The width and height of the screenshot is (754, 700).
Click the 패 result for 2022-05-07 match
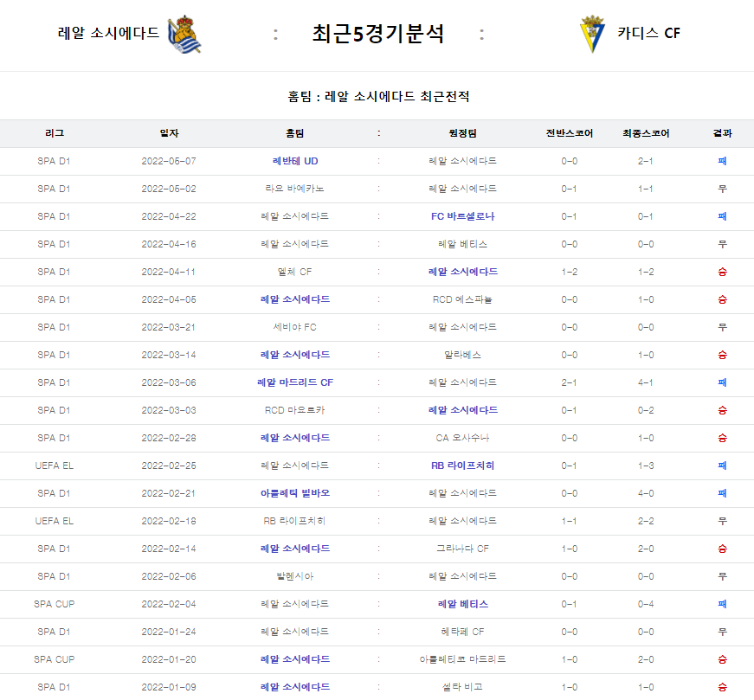[x=722, y=161]
